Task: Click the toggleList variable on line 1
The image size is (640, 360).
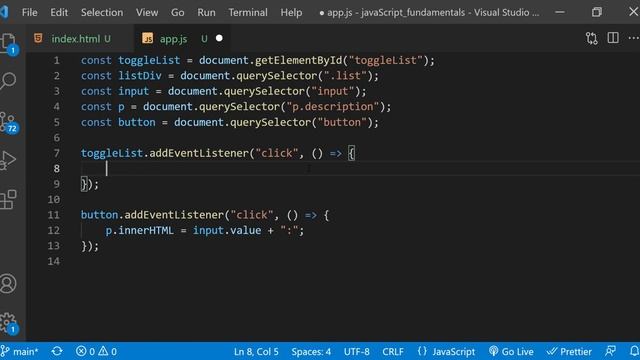Action: pos(149,60)
